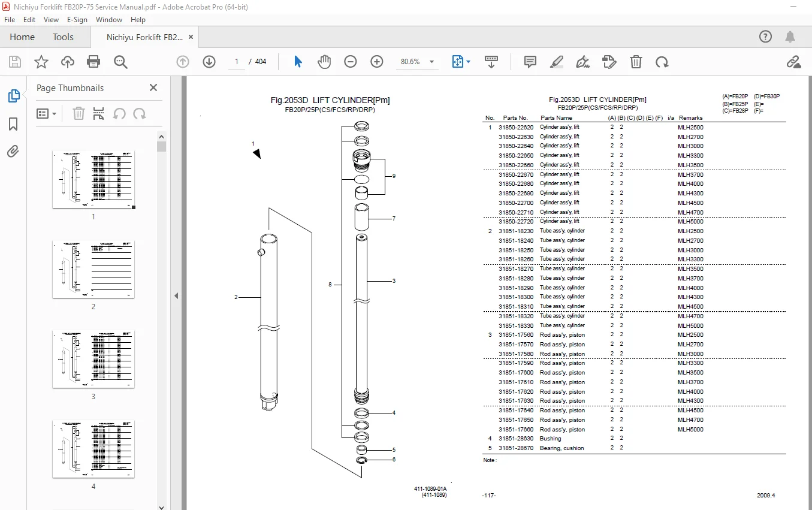Open the E-Sign menu
The height and width of the screenshot is (510, 812).
(x=77, y=20)
